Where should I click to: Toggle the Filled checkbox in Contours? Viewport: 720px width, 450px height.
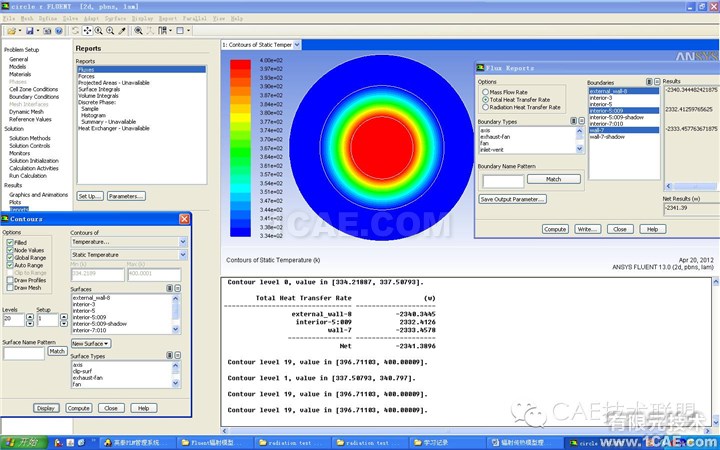(x=9, y=242)
